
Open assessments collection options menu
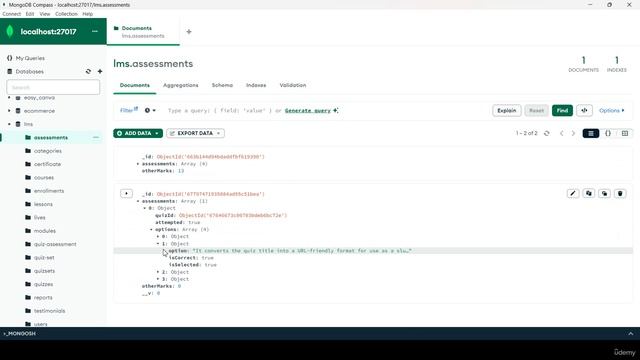click(96, 138)
